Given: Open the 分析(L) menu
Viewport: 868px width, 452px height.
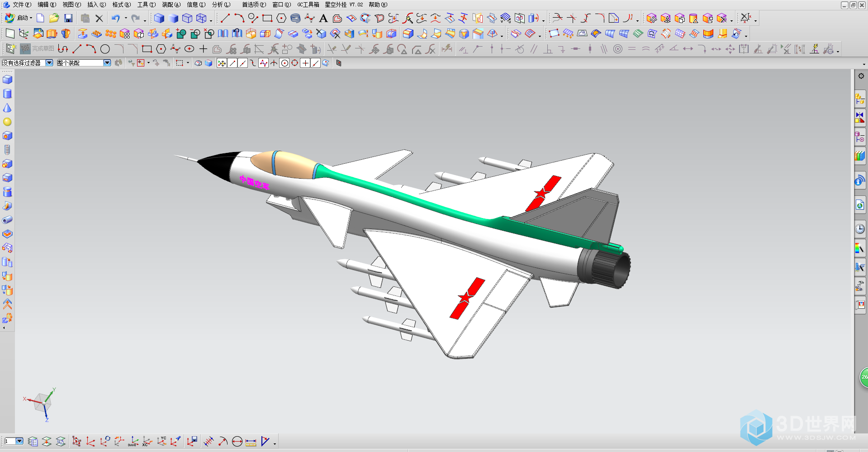Looking at the screenshot, I should [221, 5].
